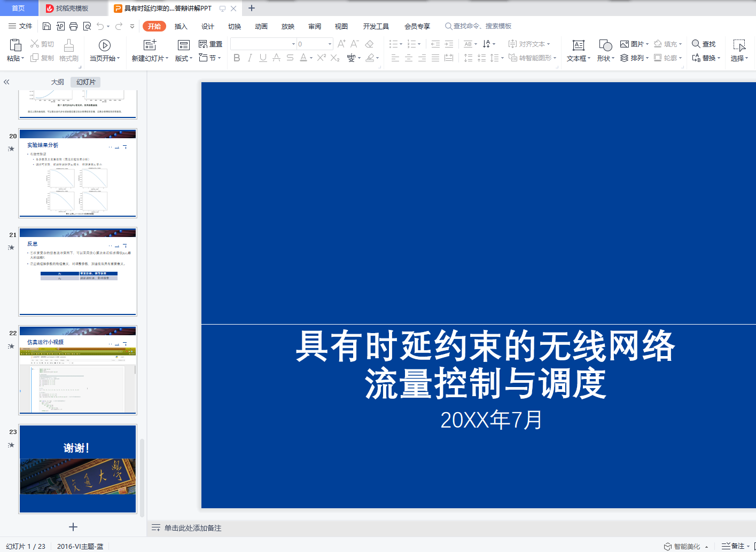Click the Shapes (形状) icon

(605, 45)
